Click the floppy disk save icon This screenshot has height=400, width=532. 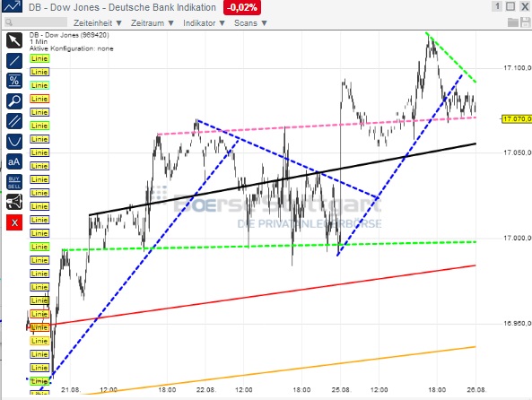pyautogui.click(x=525, y=22)
